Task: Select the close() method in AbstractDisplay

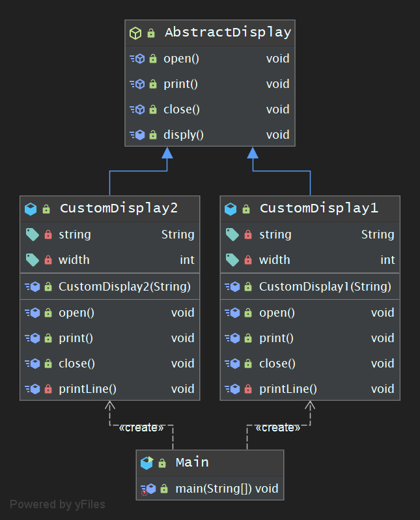Action: 181,109
